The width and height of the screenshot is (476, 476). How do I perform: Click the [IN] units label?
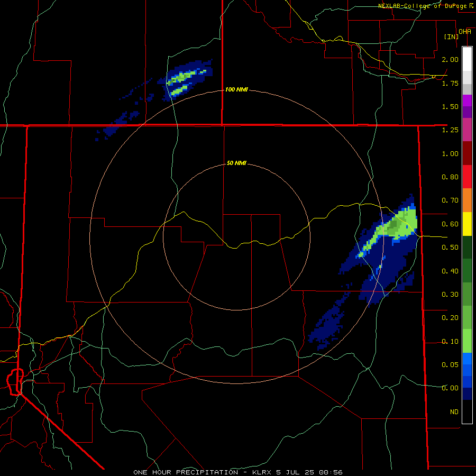[451, 36]
